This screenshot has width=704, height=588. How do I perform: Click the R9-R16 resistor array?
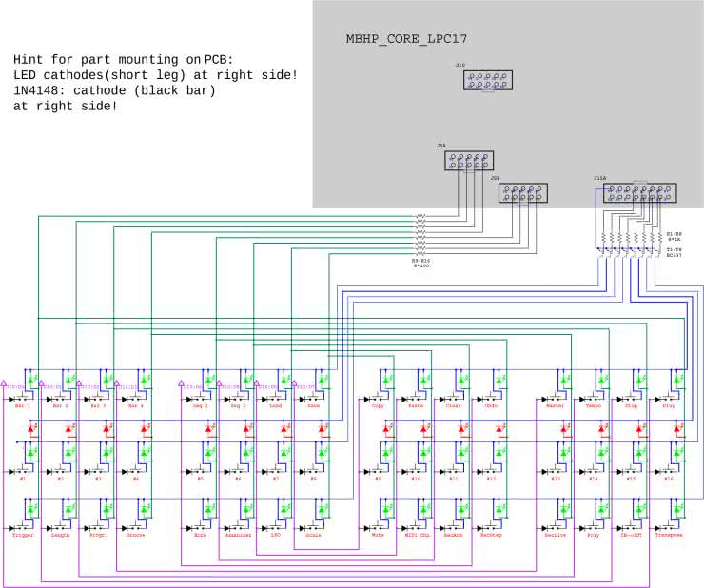pyautogui.click(x=420, y=235)
